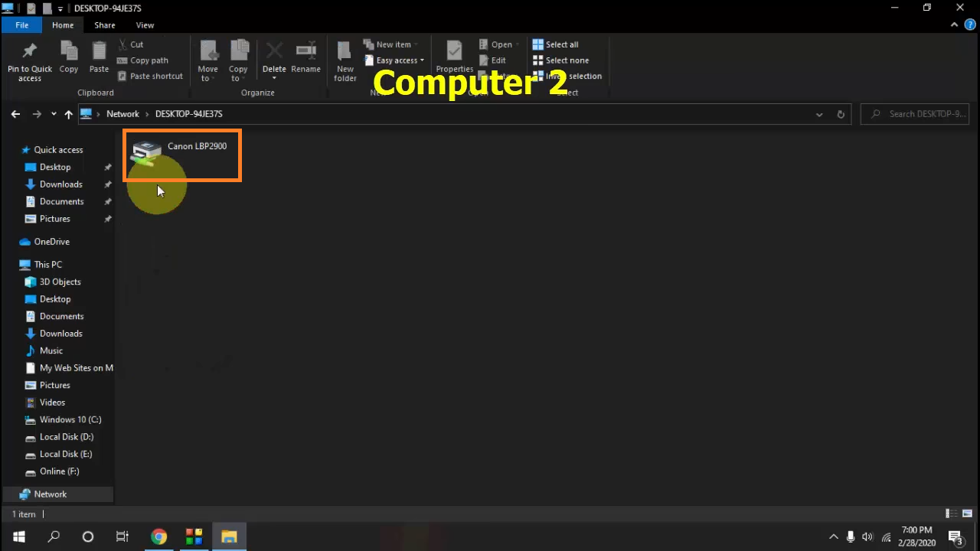The width and height of the screenshot is (980, 551).
Task: Open recent locations dropdown arrow
Action: coord(54,114)
